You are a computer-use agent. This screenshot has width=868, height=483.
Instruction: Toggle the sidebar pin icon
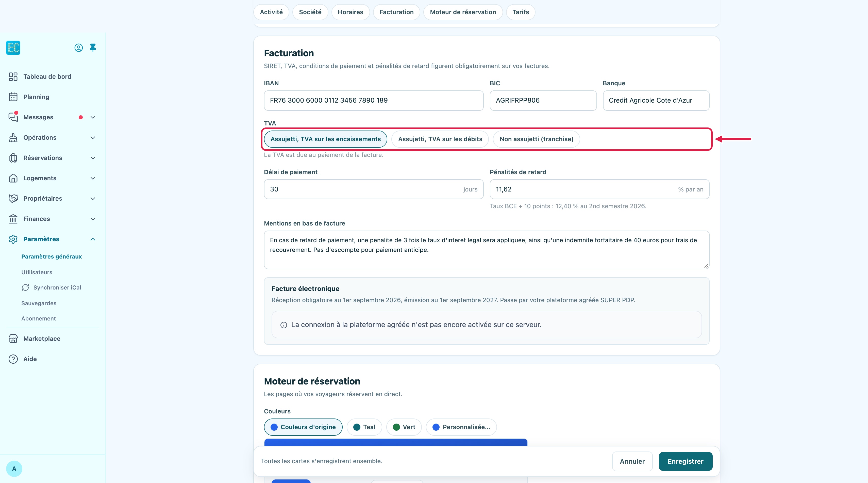tap(93, 47)
